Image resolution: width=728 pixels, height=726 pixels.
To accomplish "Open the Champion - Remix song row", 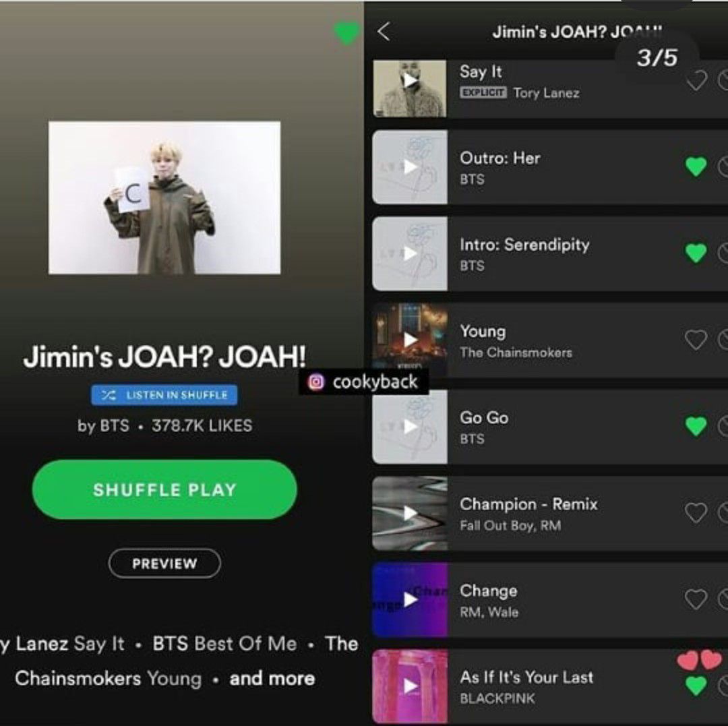I will pyautogui.click(x=550, y=513).
